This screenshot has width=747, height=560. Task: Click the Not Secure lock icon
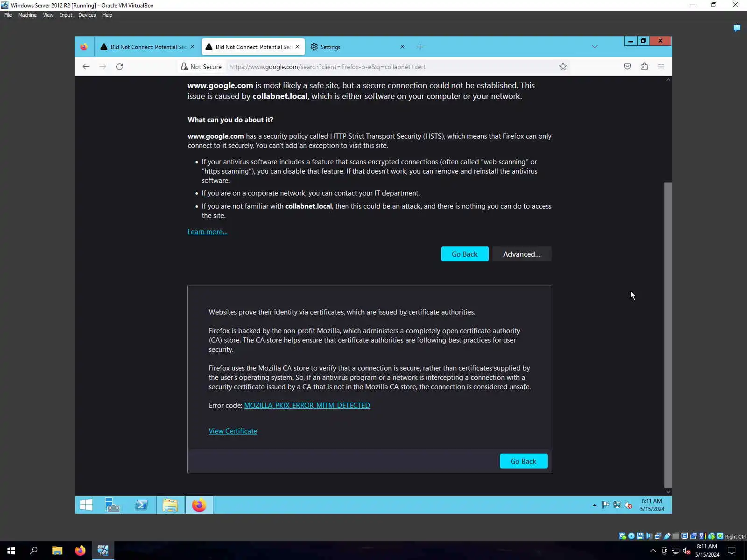[x=184, y=67]
